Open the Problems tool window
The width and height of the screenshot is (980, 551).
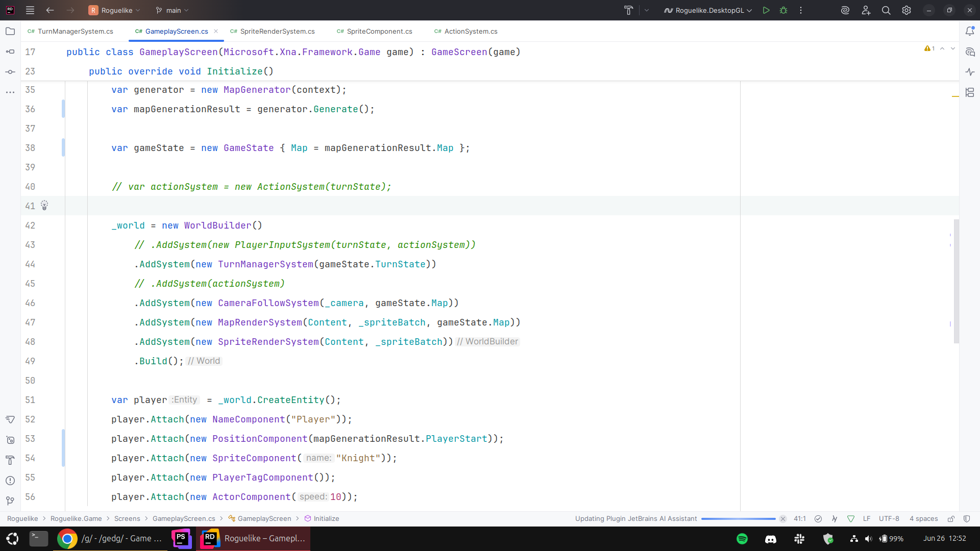coord(10,481)
